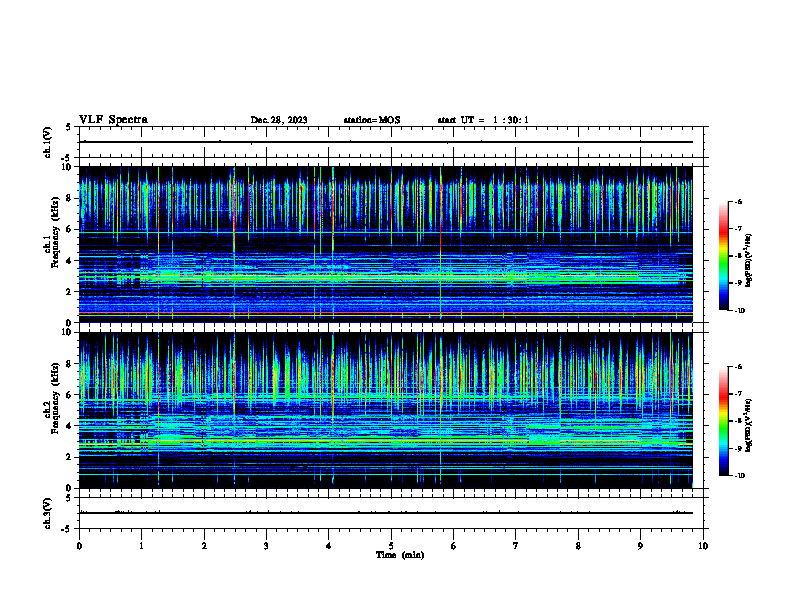Click the "VLF Spectra" plot title
The image size is (792, 612).
click(113, 120)
